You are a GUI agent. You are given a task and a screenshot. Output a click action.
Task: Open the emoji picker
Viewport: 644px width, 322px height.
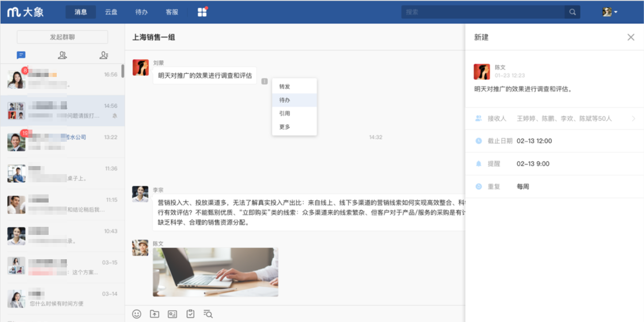pyautogui.click(x=137, y=314)
